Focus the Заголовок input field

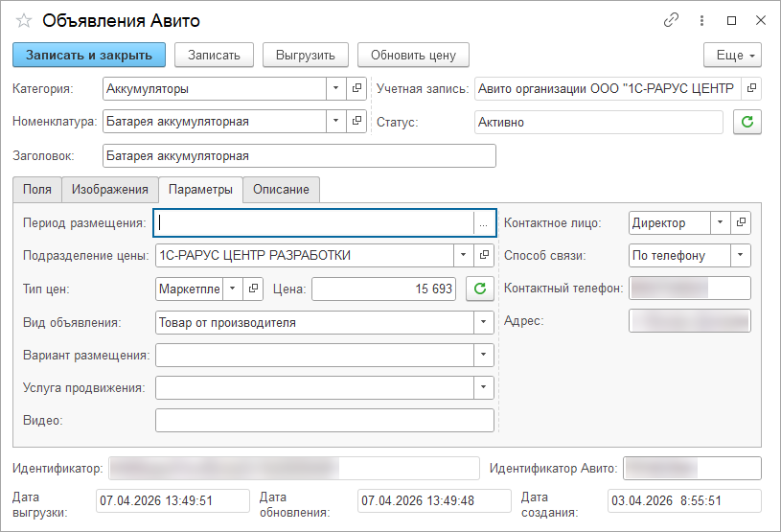tap(299, 156)
